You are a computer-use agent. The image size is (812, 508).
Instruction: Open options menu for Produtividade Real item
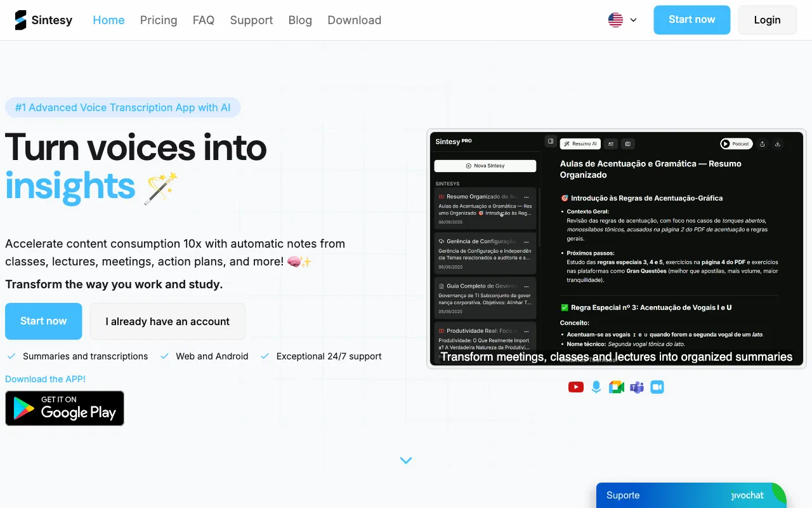click(527, 331)
